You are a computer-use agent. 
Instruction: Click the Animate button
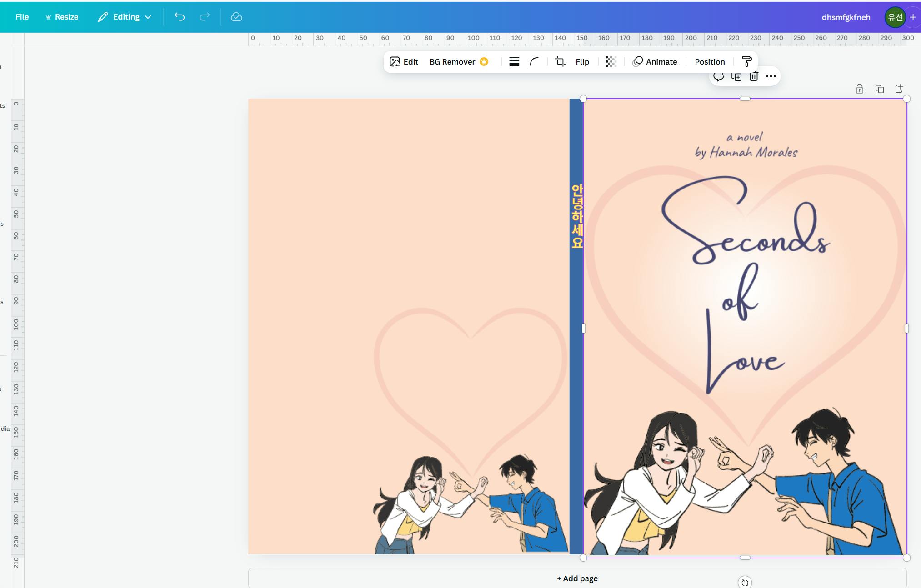coord(655,62)
